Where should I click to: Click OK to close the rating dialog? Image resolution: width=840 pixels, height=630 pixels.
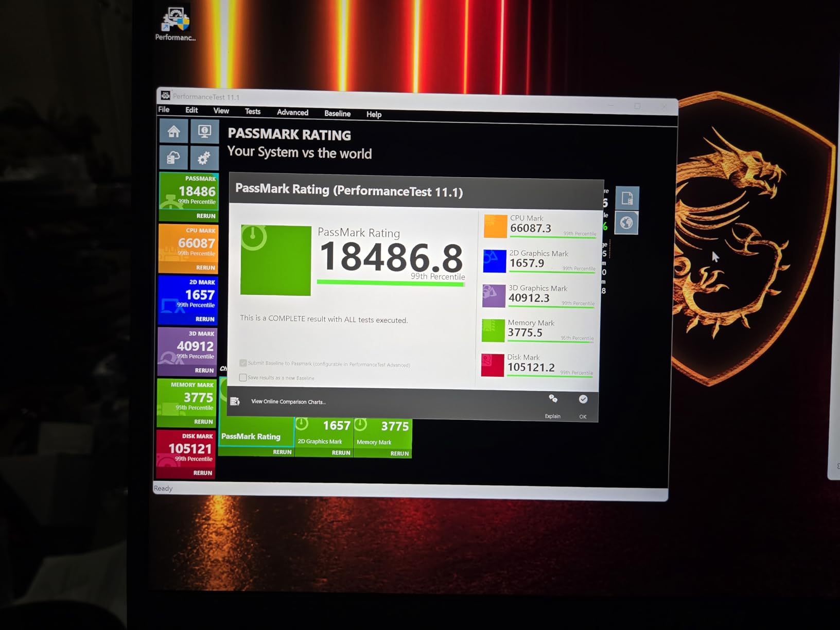click(x=583, y=399)
